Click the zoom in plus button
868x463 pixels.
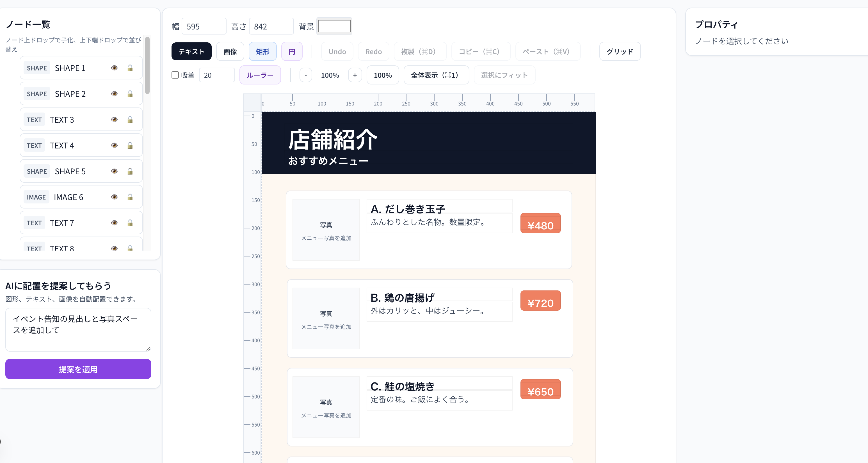click(x=355, y=75)
